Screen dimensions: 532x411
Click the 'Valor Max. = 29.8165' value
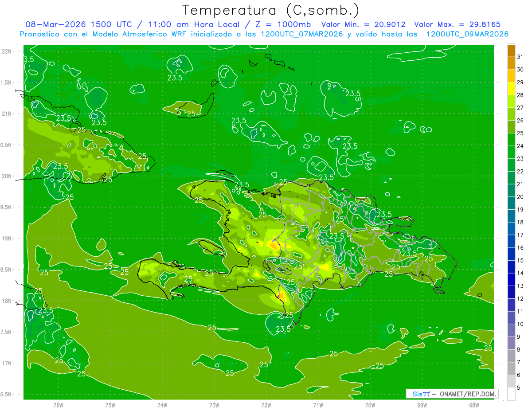pyautogui.click(x=457, y=24)
